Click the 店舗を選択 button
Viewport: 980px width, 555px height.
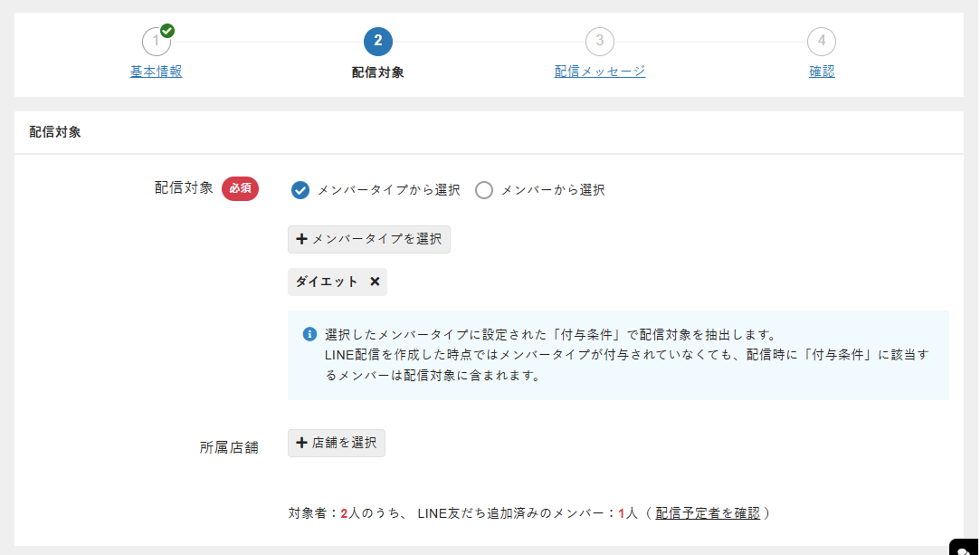(336, 443)
